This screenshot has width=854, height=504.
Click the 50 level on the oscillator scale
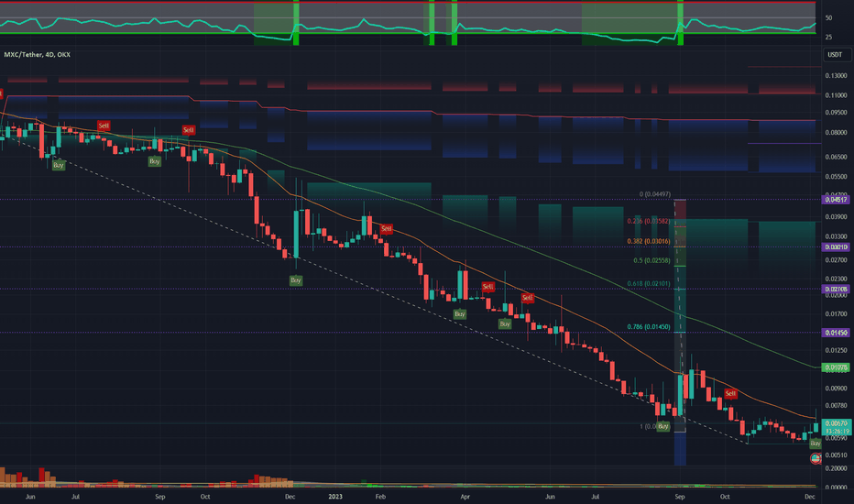(828, 18)
